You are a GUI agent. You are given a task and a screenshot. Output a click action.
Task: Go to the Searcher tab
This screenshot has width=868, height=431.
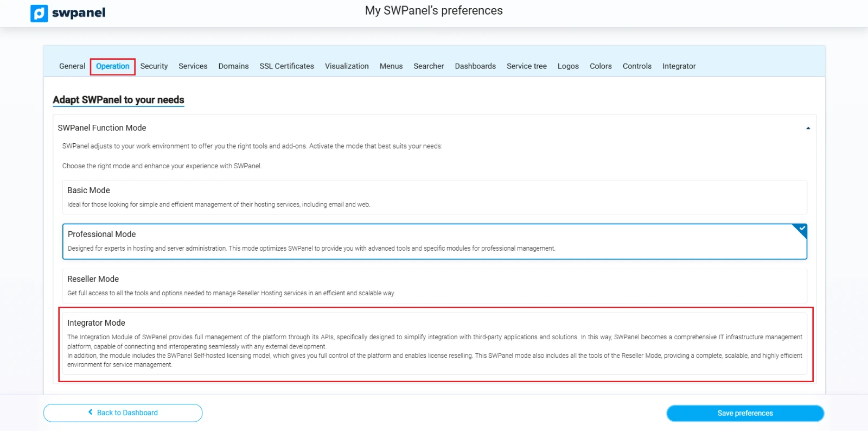[429, 66]
